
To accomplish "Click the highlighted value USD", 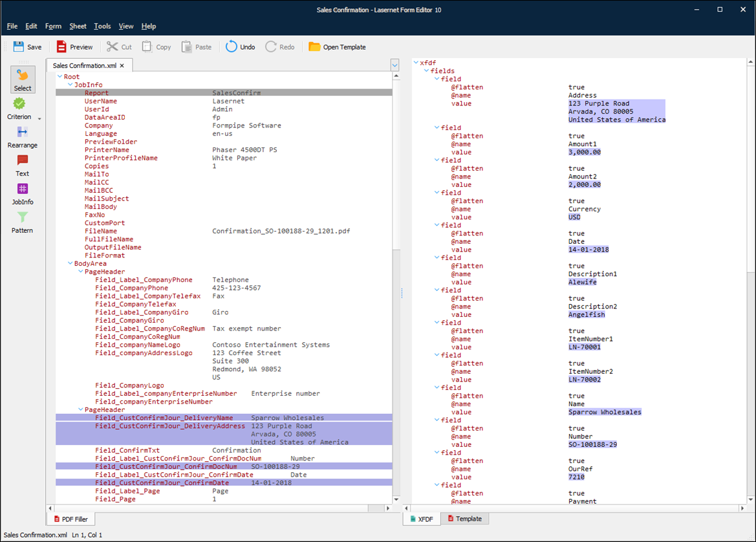I will (x=574, y=217).
